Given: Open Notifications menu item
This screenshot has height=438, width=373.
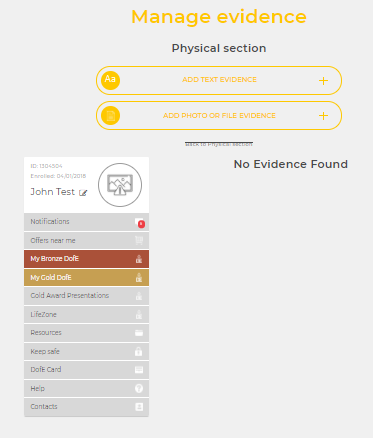Looking at the screenshot, I should point(86,222).
